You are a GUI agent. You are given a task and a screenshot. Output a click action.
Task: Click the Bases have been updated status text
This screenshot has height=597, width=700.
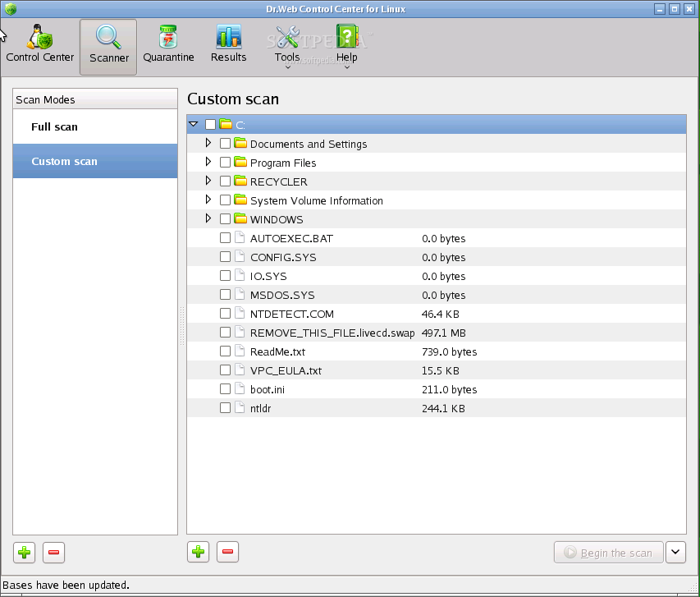(x=66, y=585)
